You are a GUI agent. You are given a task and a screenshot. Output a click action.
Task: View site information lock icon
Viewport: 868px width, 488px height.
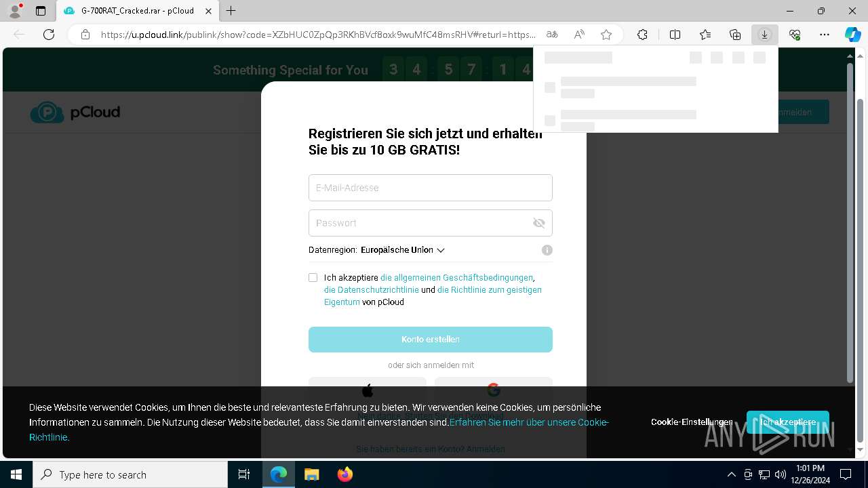point(85,35)
